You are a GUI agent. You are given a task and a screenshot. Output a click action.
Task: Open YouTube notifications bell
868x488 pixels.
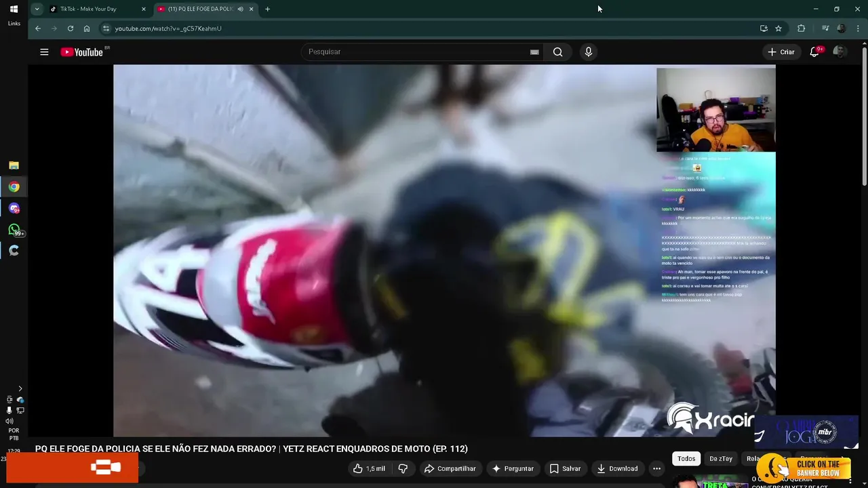[815, 52]
